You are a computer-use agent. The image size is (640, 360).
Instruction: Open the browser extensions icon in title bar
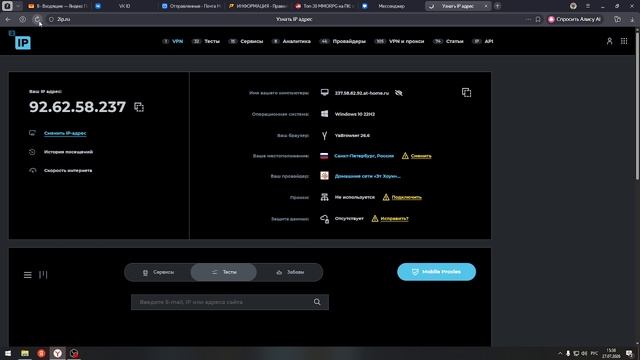pos(573,6)
